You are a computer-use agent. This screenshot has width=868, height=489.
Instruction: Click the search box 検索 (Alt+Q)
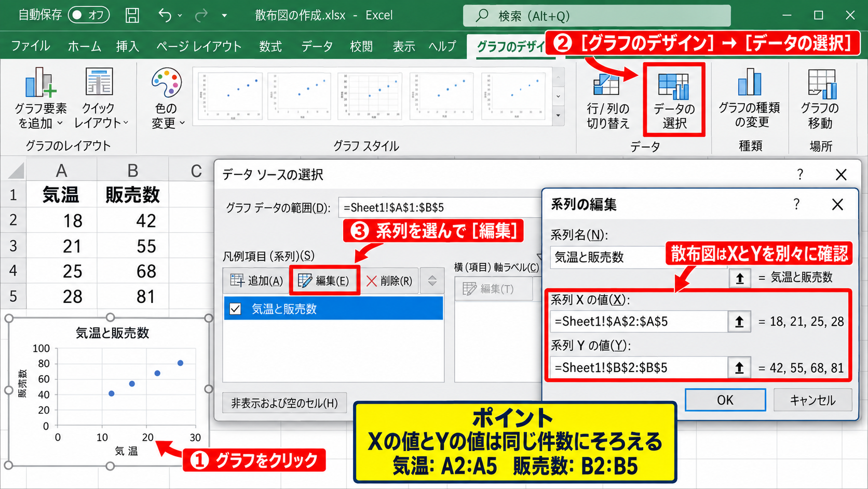[596, 16]
